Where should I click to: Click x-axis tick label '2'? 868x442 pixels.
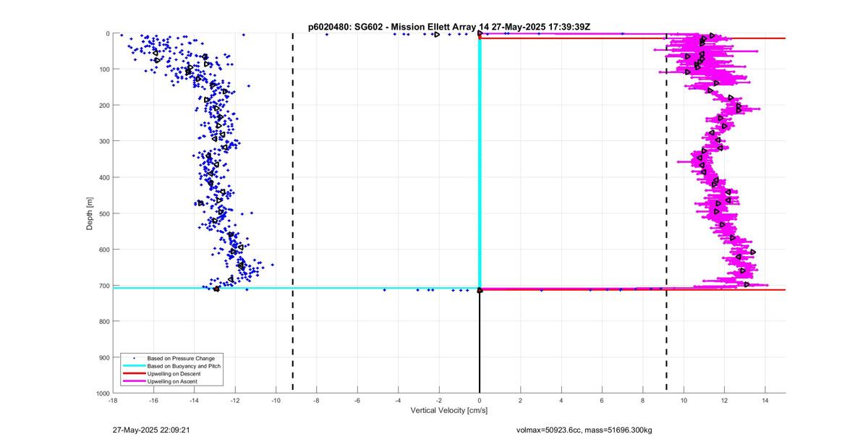tap(521, 400)
